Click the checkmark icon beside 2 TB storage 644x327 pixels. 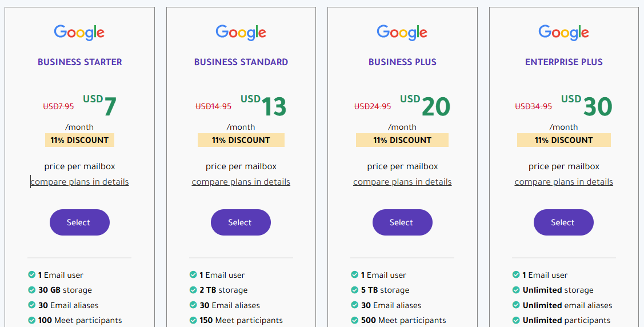[x=193, y=290]
